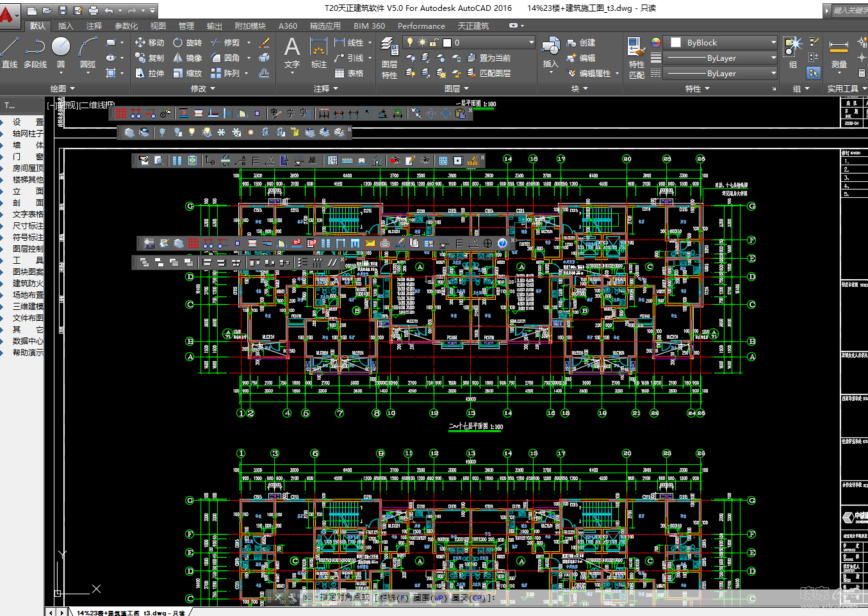Click the Undo arrow in quick access toolbar

click(108, 10)
